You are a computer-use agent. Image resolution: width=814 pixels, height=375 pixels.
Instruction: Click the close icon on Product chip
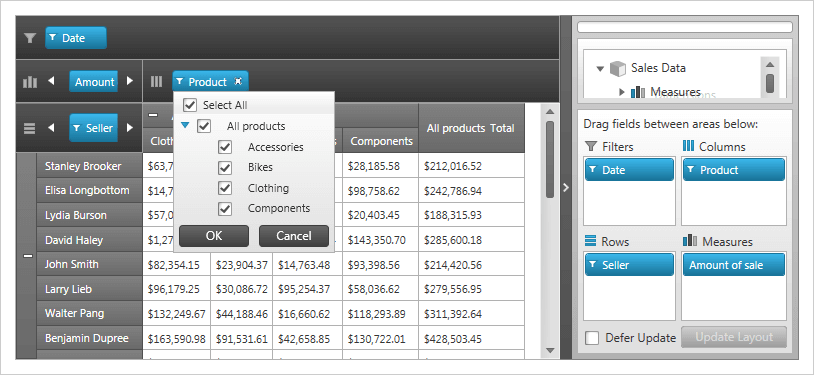238,82
